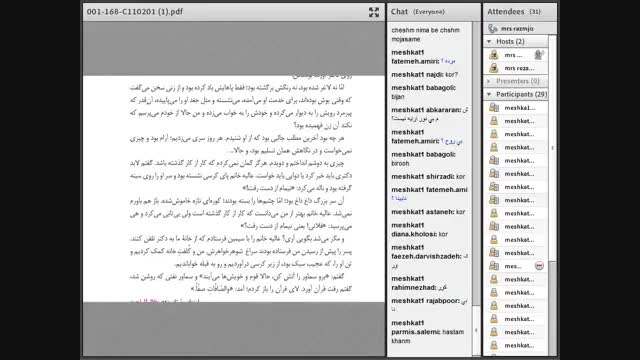Image resolution: width=640 pixels, height=360 pixels.
Task: Click babagoli's chat message 'bijan'
Action: 423,92
